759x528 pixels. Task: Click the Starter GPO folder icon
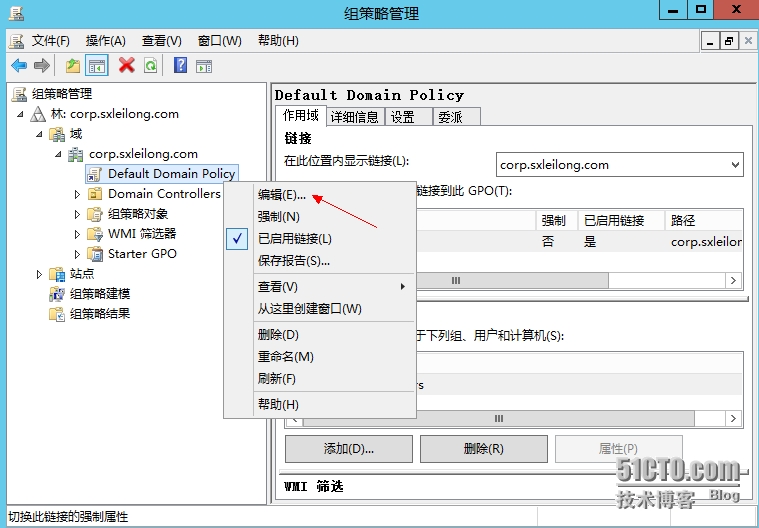click(x=95, y=254)
